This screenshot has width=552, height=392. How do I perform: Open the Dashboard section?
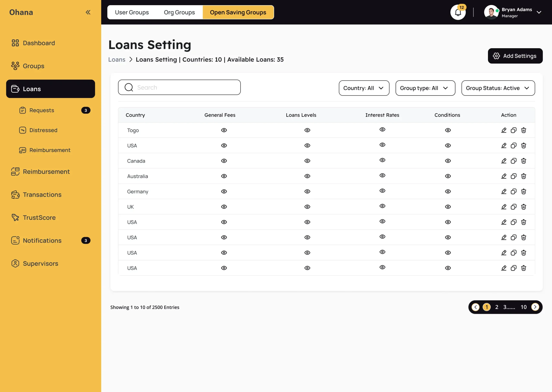[x=39, y=43]
